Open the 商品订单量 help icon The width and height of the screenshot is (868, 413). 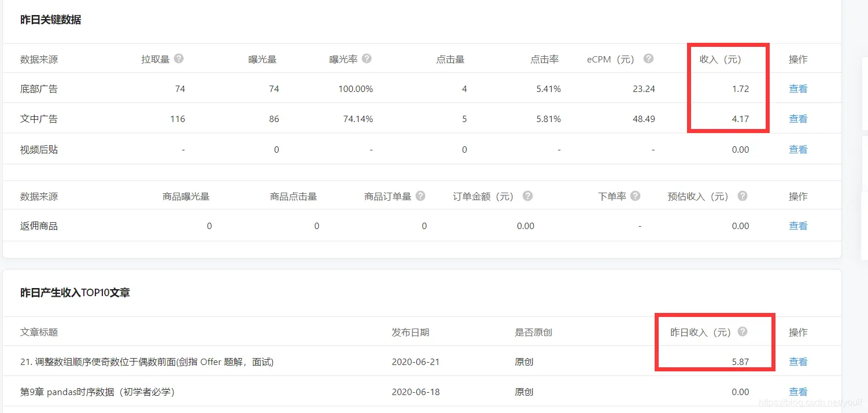pos(420,196)
